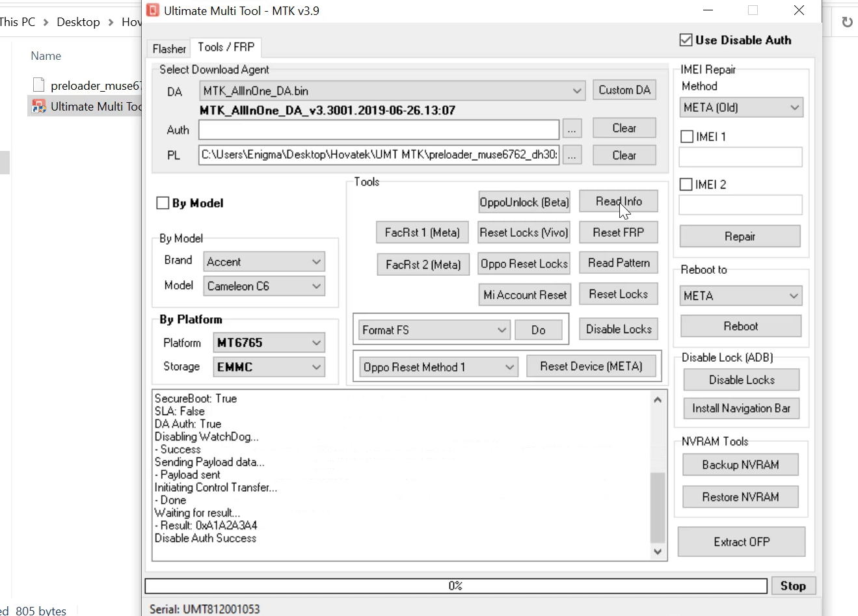The width and height of the screenshot is (858, 616).
Task: Switch to the Flasher tab
Action: click(x=168, y=48)
